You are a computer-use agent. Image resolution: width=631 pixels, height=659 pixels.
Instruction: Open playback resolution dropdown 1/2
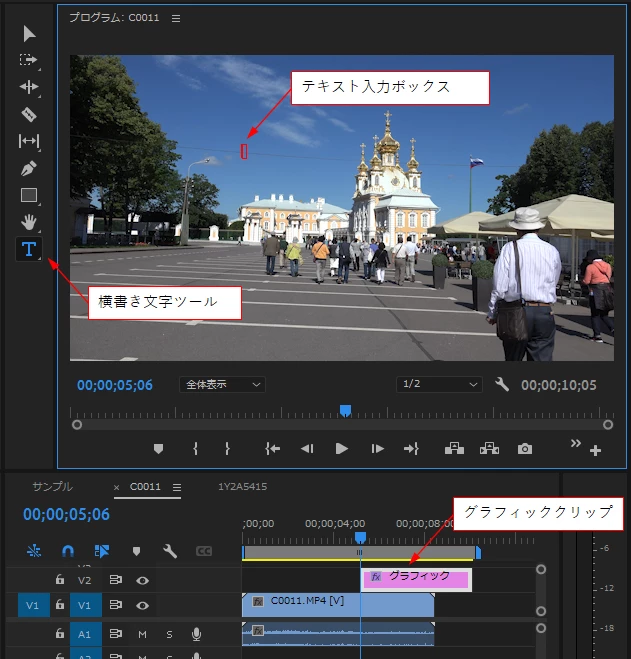[x=439, y=384]
